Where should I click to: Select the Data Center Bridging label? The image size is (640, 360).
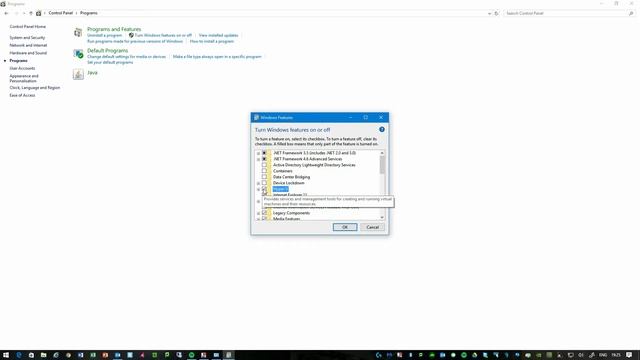(x=291, y=177)
